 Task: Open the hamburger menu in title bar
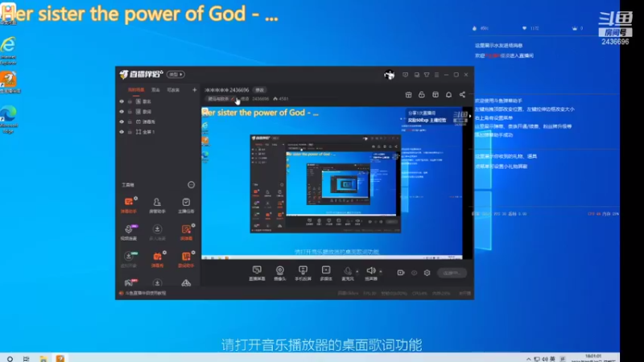(436, 75)
